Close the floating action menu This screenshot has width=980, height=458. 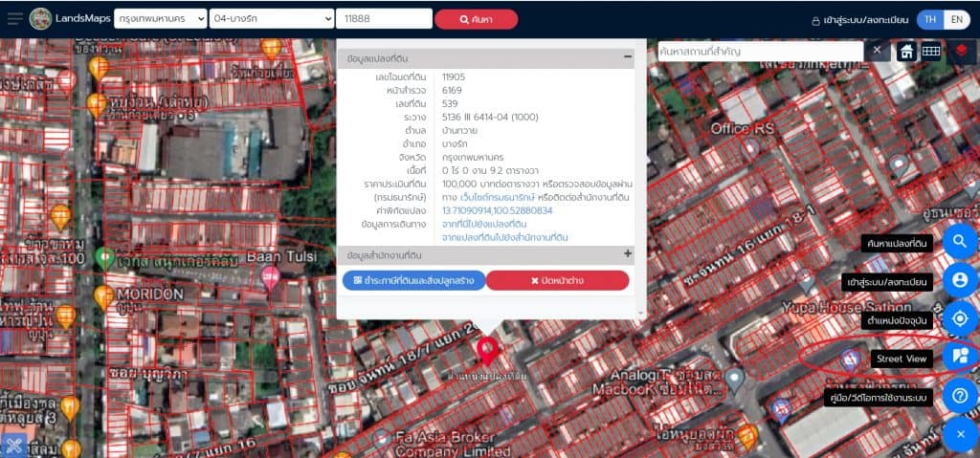[x=960, y=434]
